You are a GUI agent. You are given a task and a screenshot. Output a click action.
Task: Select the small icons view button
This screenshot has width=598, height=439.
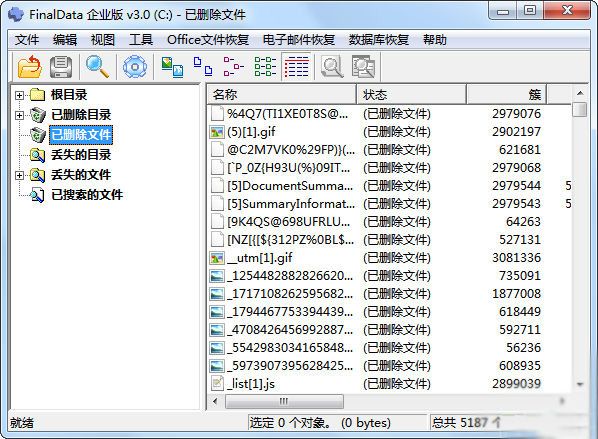pyautogui.click(x=203, y=66)
